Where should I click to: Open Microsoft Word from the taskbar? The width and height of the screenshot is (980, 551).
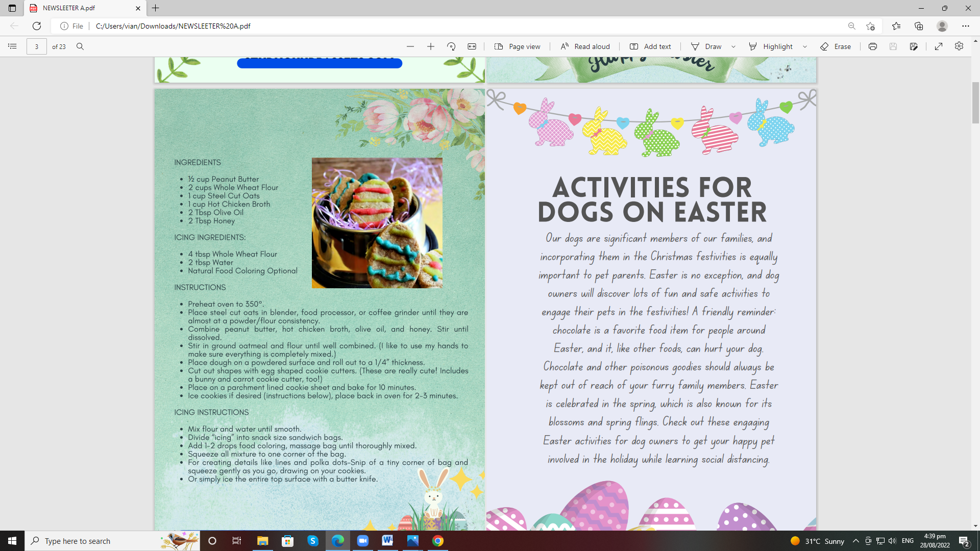388,541
